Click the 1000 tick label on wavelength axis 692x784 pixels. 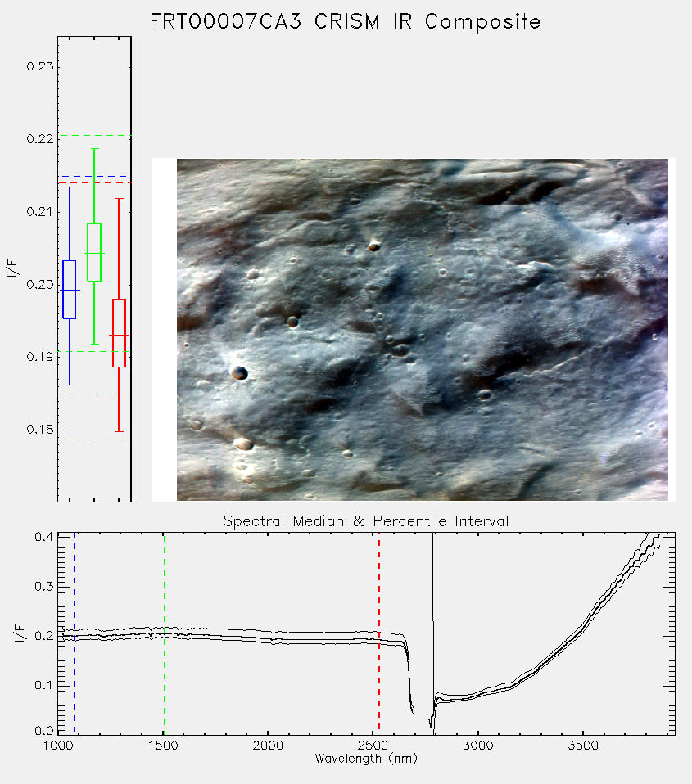58,746
